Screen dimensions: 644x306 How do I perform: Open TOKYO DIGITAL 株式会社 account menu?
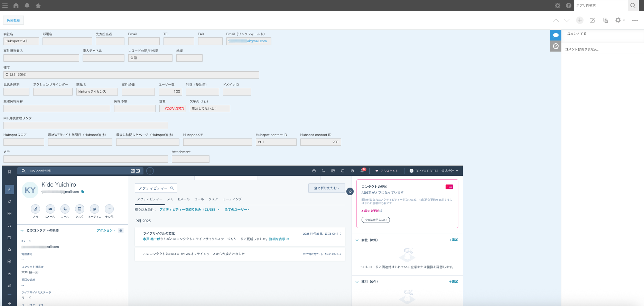click(434, 171)
